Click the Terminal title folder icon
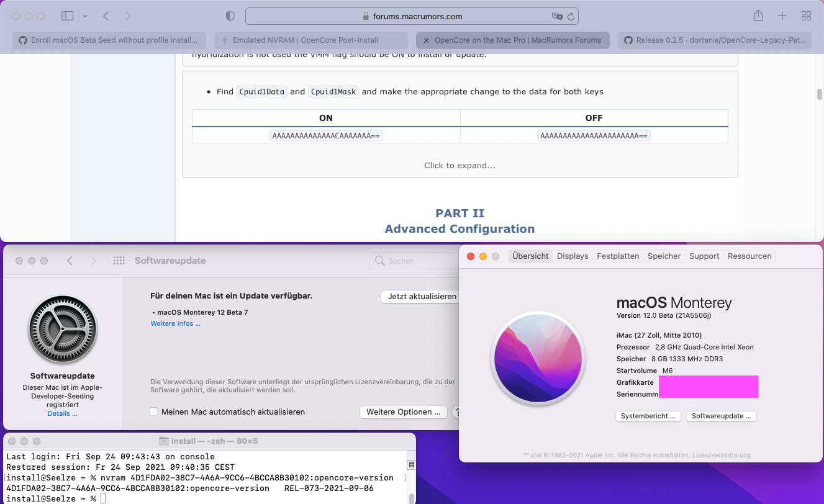The width and height of the screenshot is (824, 504). (x=164, y=441)
